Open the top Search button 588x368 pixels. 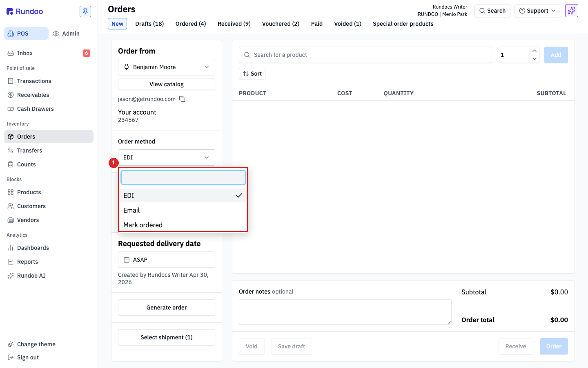[x=492, y=11]
